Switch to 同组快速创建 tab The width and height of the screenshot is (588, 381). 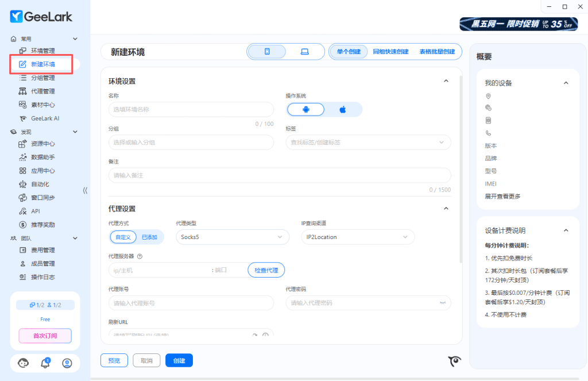(x=390, y=52)
